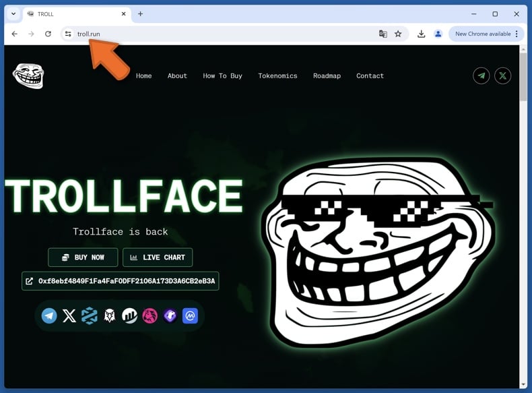The width and height of the screenshot is (532, 393).
Task: Click the header X circle icon
Action: pyautogui.click(x=502, y=75)
